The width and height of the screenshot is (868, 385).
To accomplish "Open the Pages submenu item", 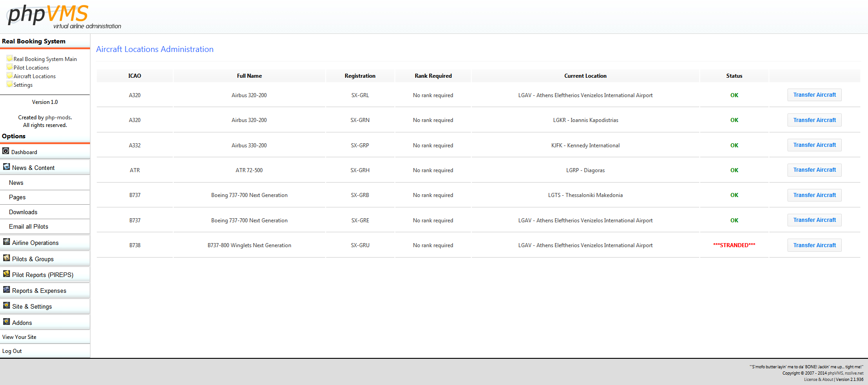I will (x=45, y=197).
